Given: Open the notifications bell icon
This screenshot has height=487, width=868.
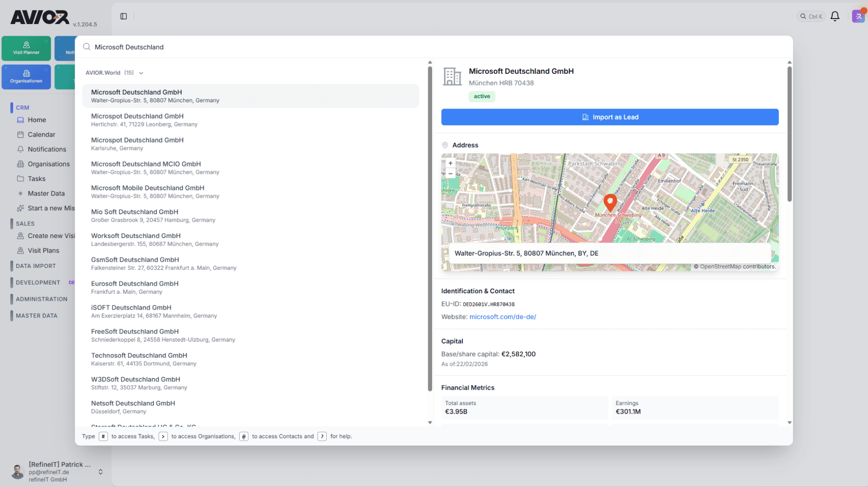Looking at the screenshot, I should click(835, 16).
